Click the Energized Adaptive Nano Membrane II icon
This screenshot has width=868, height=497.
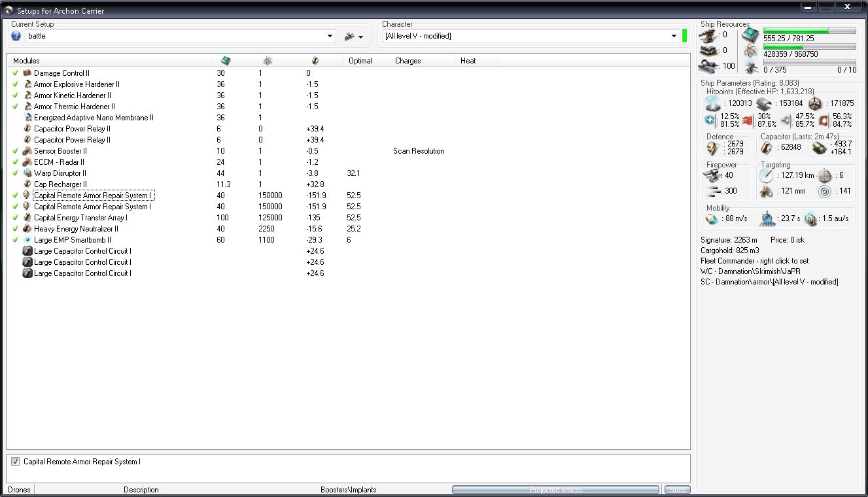pos(27,118)
